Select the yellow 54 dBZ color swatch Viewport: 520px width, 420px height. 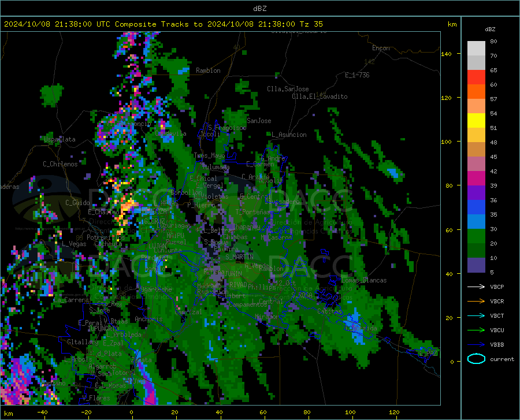tap(476, 121)
